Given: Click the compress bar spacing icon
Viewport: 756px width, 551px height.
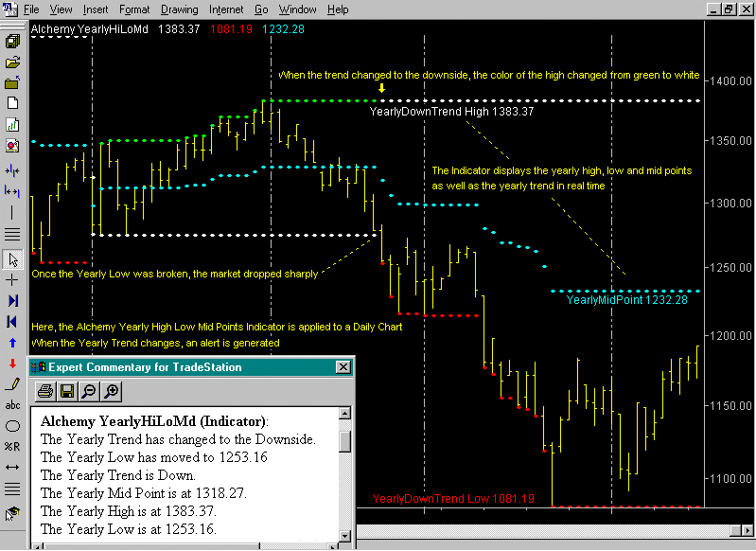Looking at the screenshot, I should click(x=12, y=170).
